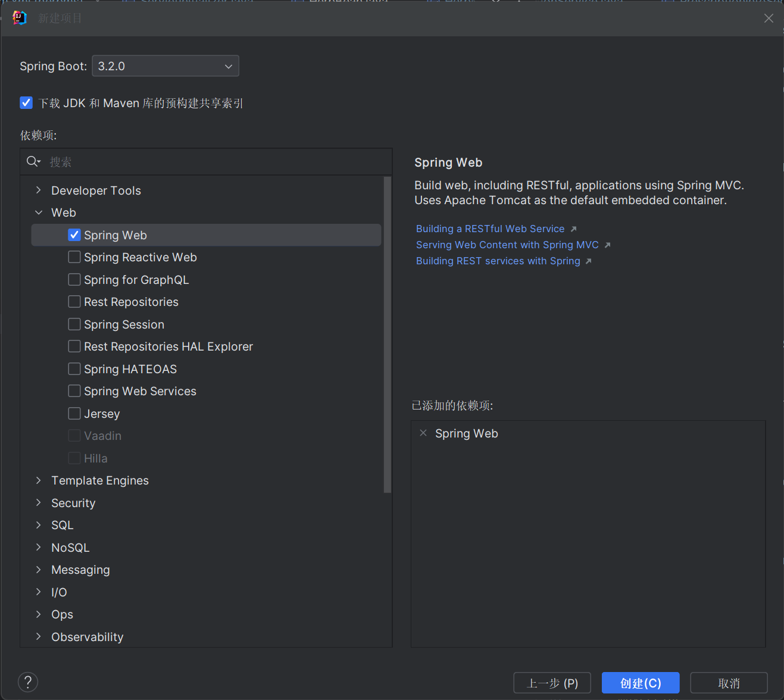The width and height of the screenshot is (784, 700).
Task: Open the Spring Boot version dropdown
Action: click(165, 66)
